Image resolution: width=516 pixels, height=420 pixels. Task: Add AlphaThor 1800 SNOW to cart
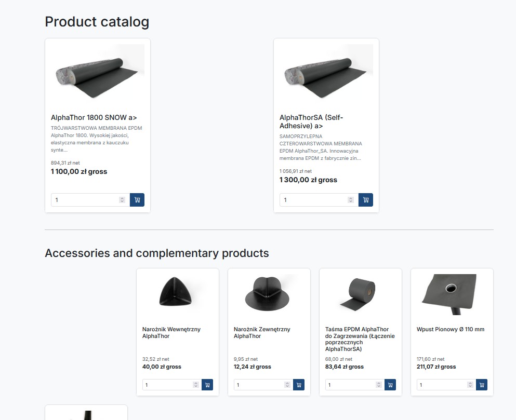(137, 200)
